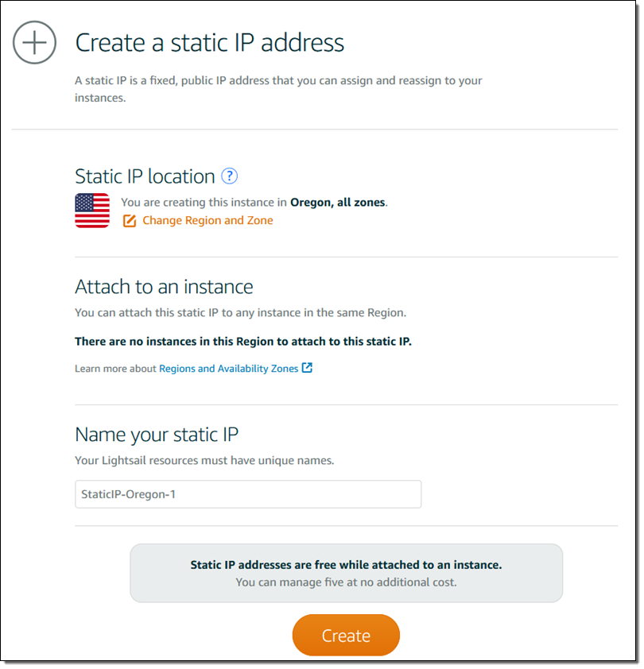Click the 'Static IP location' section heading

[145, 176]
